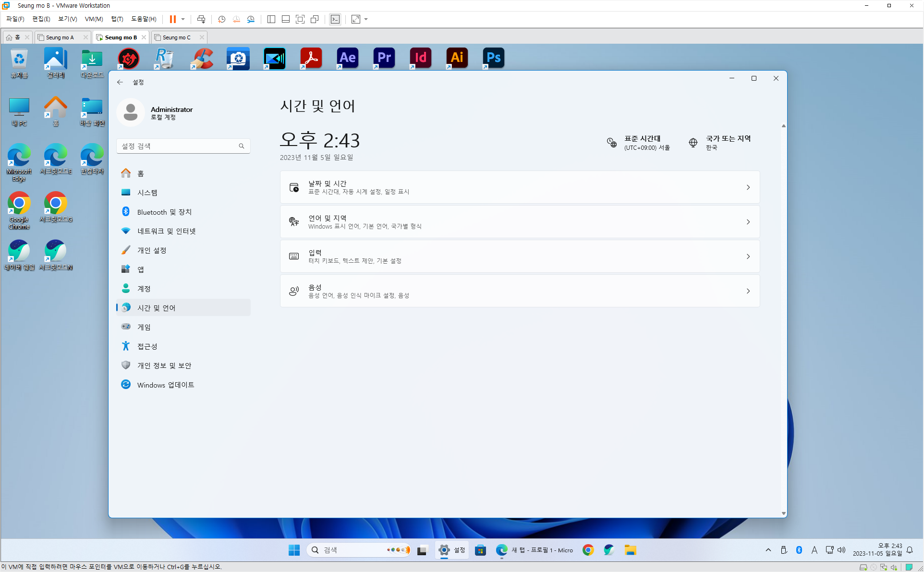The height and width of the screenshot is (572, 924).
Task: Switch to the Seung mo C tab
Action: [x=176, y=37]
